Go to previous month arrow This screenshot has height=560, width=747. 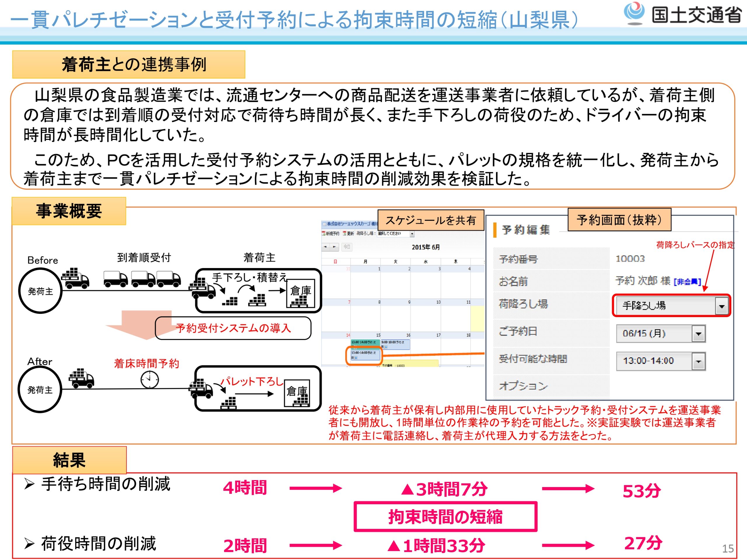[x=325, y=247]
